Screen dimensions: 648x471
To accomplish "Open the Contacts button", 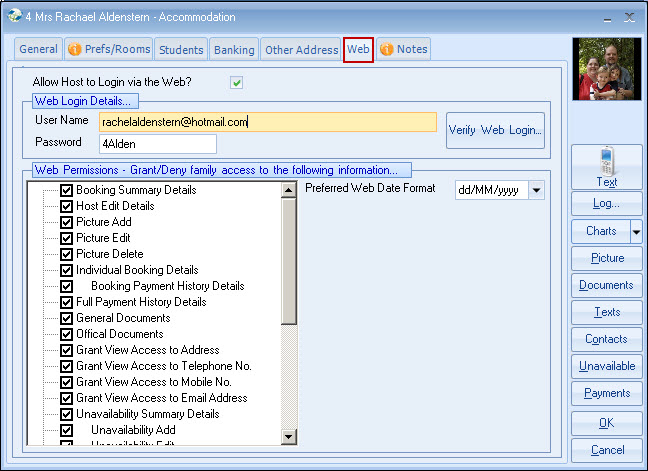I will 607,340.
